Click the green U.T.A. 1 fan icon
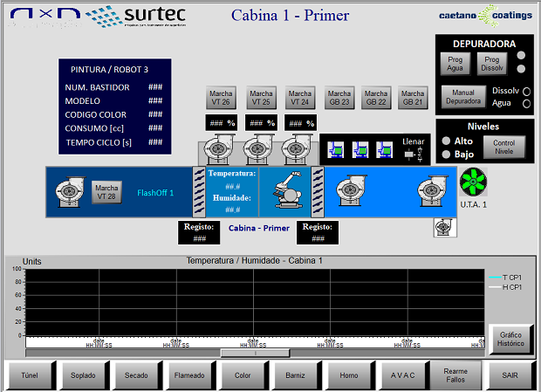The image size is (541, 392). click(473, 183)
